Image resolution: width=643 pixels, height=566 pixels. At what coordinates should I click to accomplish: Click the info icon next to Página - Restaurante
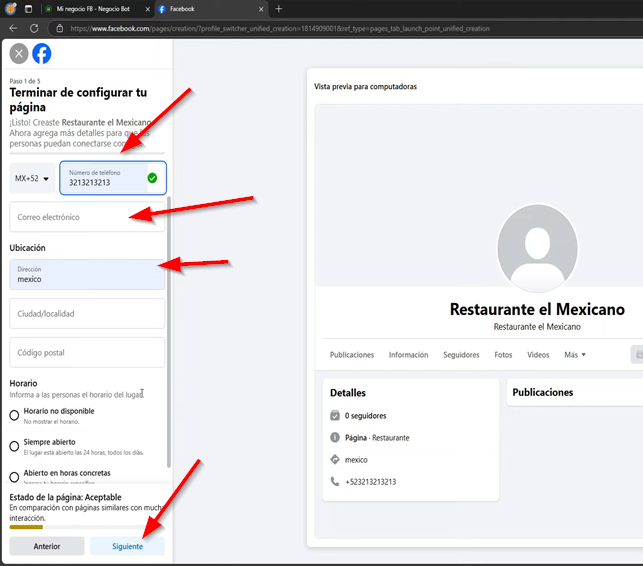click(335, 438)
